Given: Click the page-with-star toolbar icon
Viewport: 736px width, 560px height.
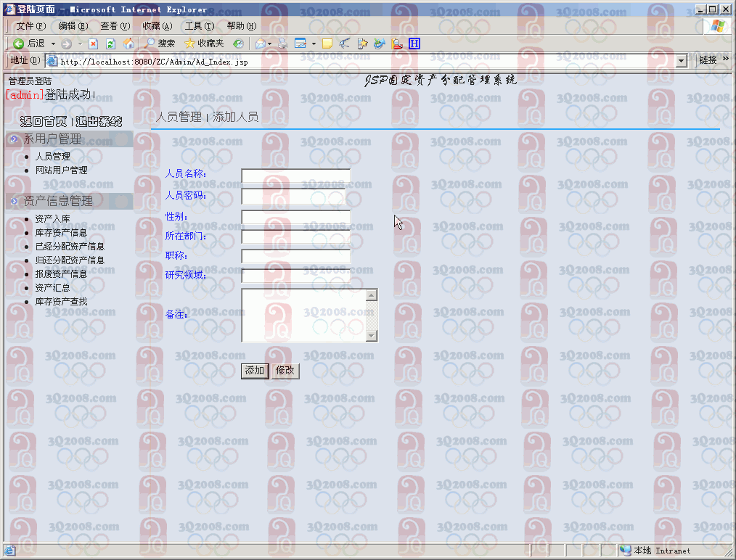Looking at the screenshot, I should 362,44.
